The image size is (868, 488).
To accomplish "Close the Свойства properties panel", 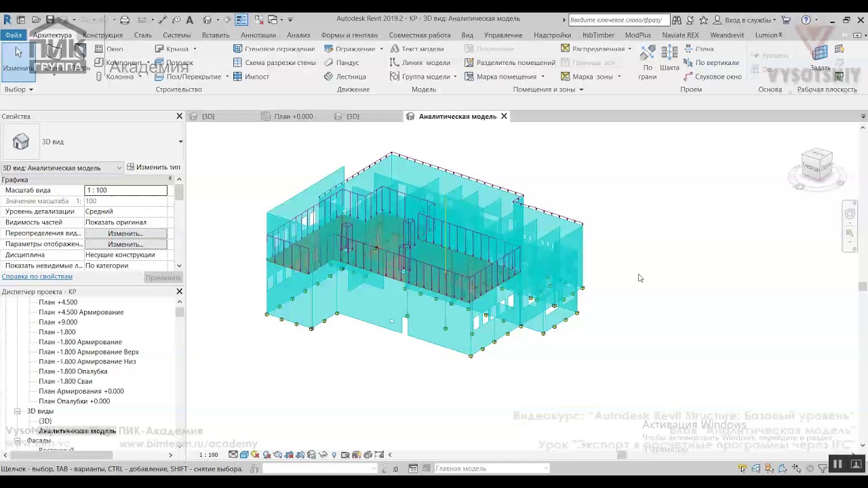I will pos(180,117).
